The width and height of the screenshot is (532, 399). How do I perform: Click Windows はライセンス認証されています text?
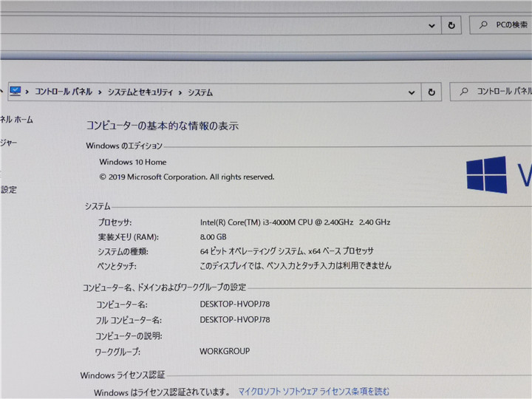162,392
